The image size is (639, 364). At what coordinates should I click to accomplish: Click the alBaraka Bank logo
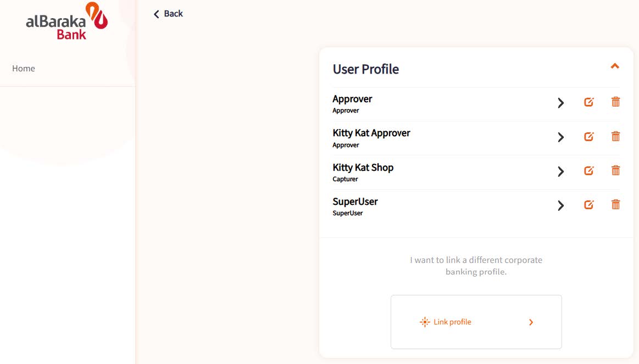67,21
